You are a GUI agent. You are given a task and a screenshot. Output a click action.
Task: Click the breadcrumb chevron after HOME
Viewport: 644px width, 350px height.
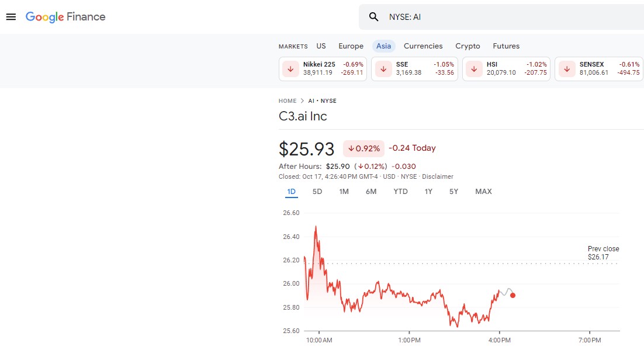pos(302,101)
